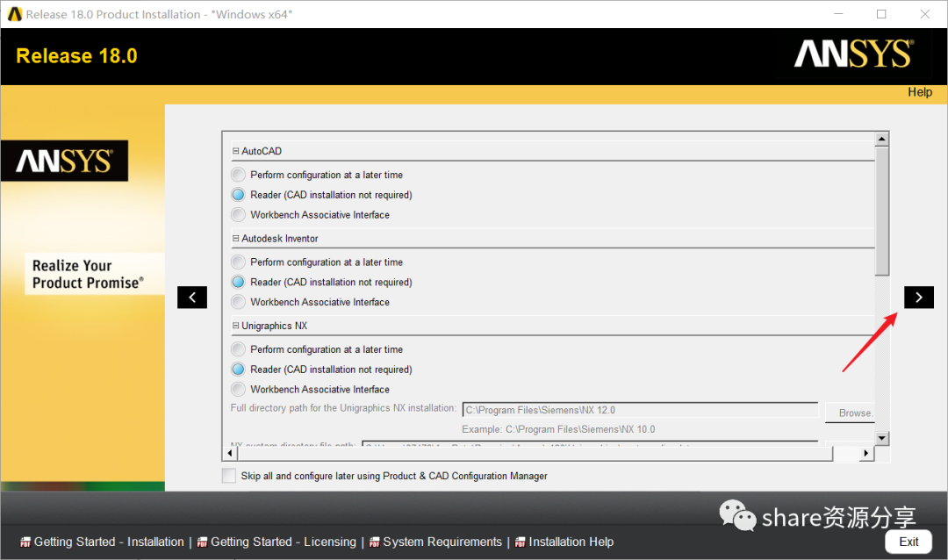The height and width of the screenshot is (560, 948).
Task: Check Skip all and configure later checkbox
Action: (x=229, y=476)
